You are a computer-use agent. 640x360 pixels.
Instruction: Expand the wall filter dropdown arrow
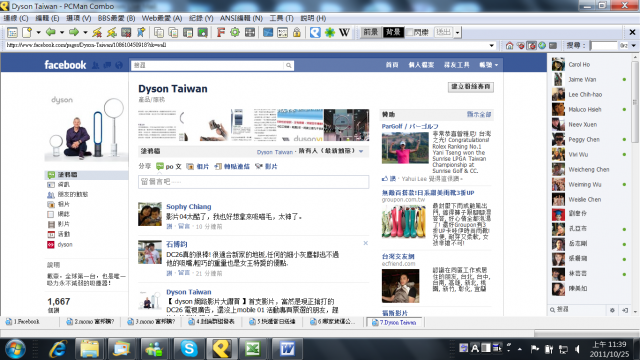pos(361,151)
